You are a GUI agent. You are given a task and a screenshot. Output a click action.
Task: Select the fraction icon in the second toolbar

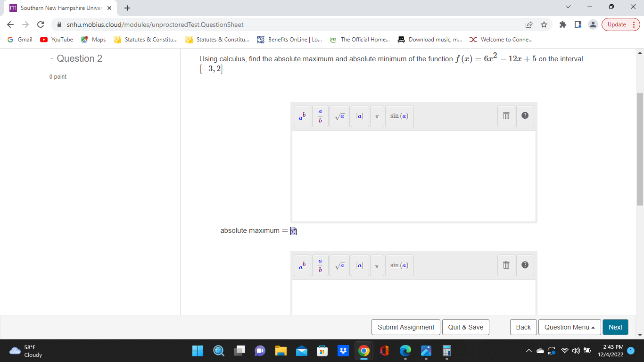320,265
